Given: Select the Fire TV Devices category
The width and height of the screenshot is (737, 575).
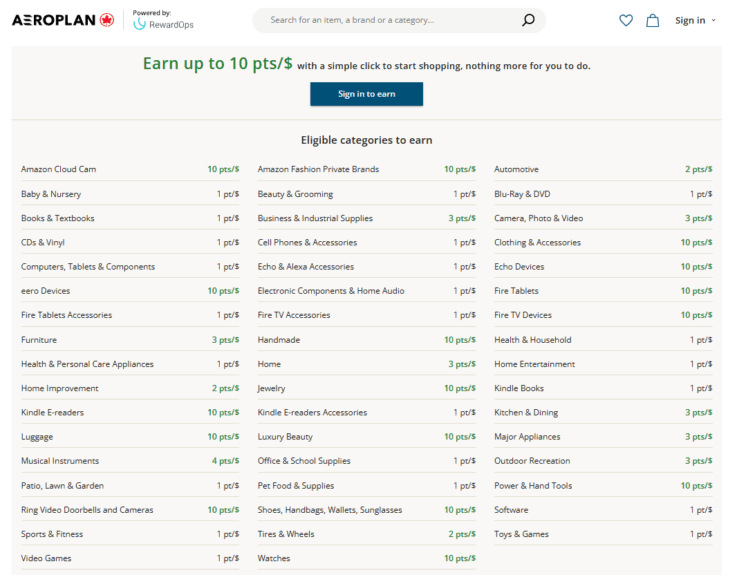Looking at the screenshot, I should (523, 315).
